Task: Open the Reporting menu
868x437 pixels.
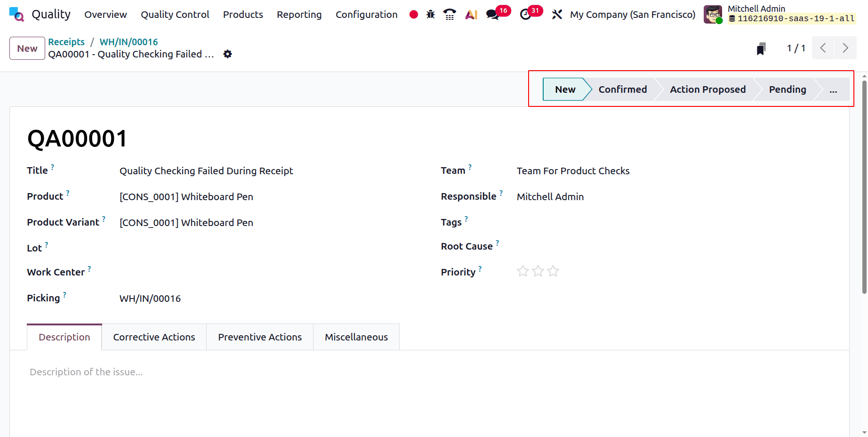Action: 299,15
